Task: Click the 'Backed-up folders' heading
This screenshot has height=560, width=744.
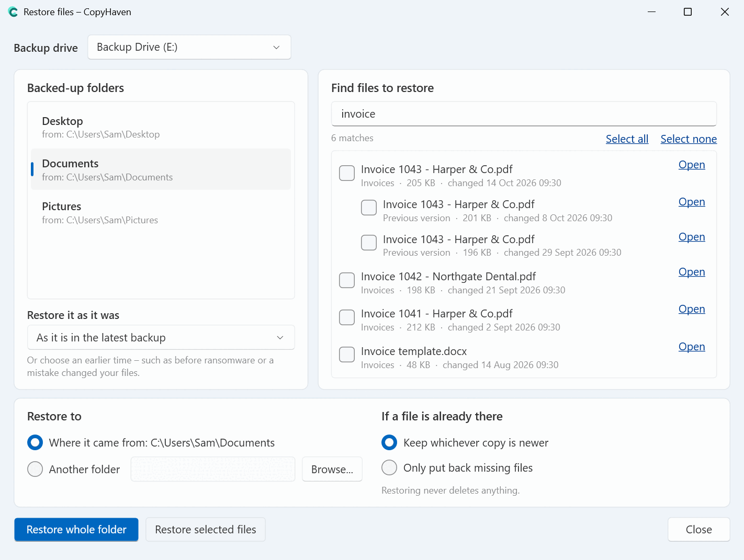Action: click(75, 88)
